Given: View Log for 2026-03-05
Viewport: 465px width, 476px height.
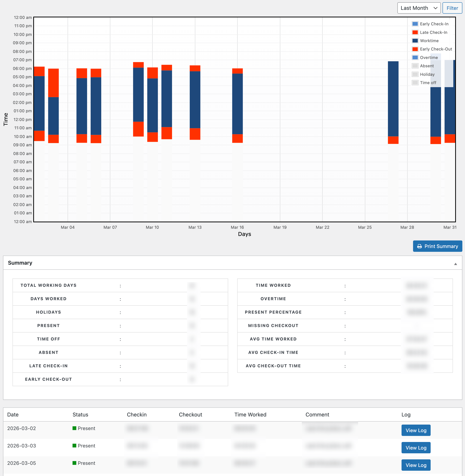Looking at the screenshot, I should 416,465.
